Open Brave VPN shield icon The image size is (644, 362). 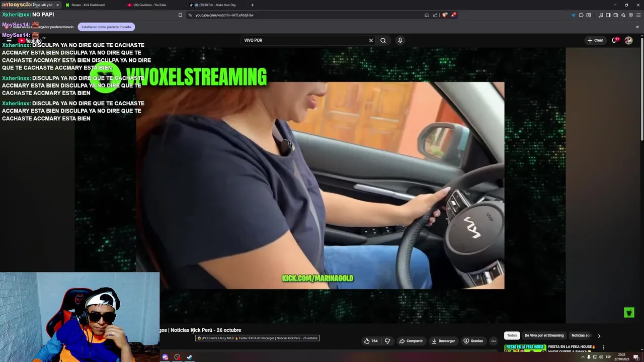[631, 15]
